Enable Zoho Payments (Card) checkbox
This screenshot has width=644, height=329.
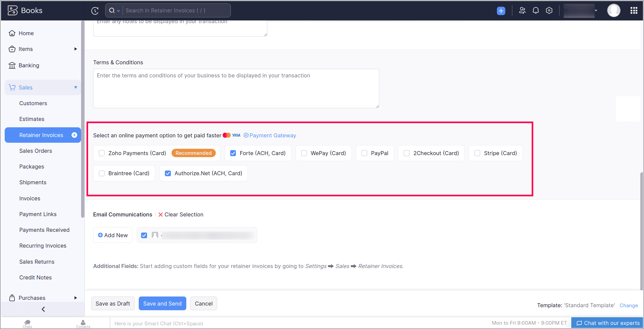102,153
